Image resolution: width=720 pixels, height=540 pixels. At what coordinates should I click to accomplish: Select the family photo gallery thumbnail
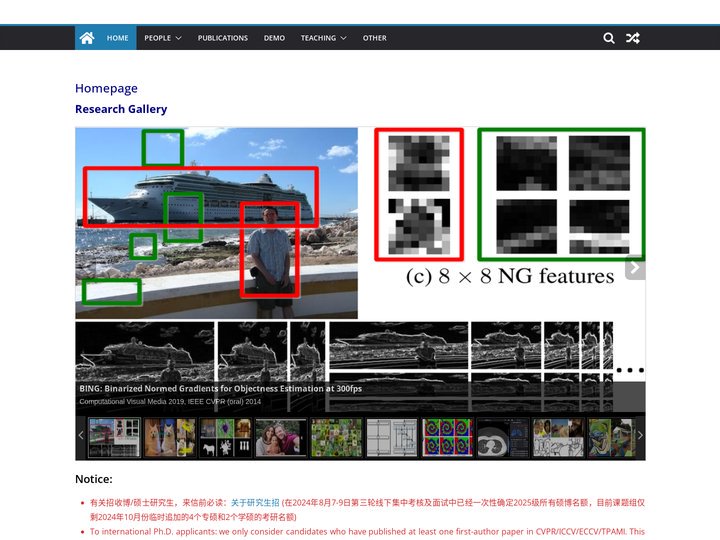coord(281,438)
